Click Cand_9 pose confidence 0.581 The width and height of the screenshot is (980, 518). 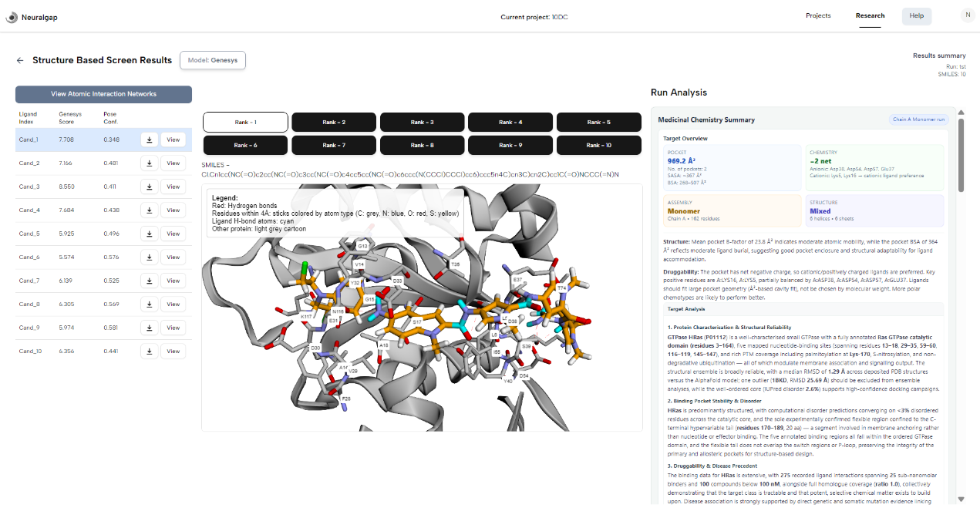(x=111, y=328)
